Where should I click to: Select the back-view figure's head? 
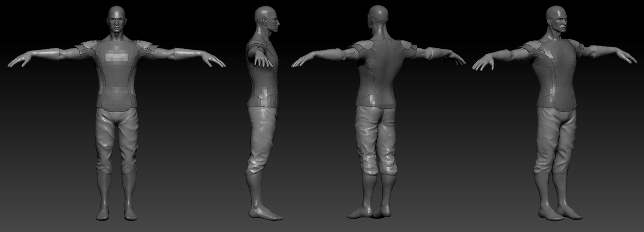(378, 19)
